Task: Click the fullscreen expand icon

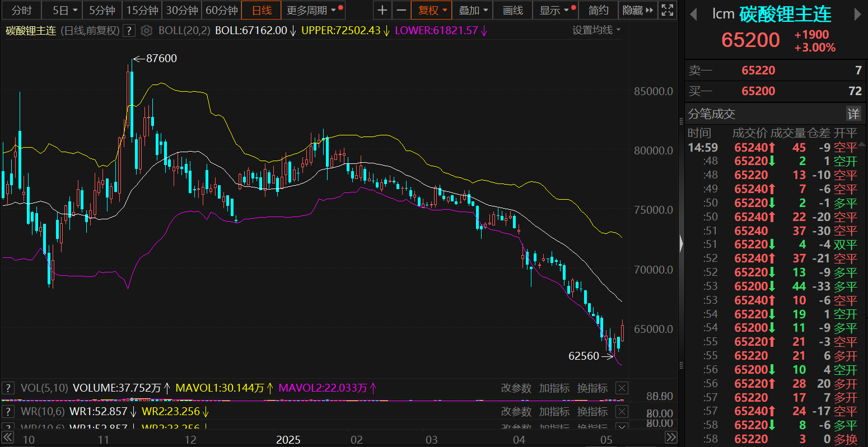Action: coord(667,10)
